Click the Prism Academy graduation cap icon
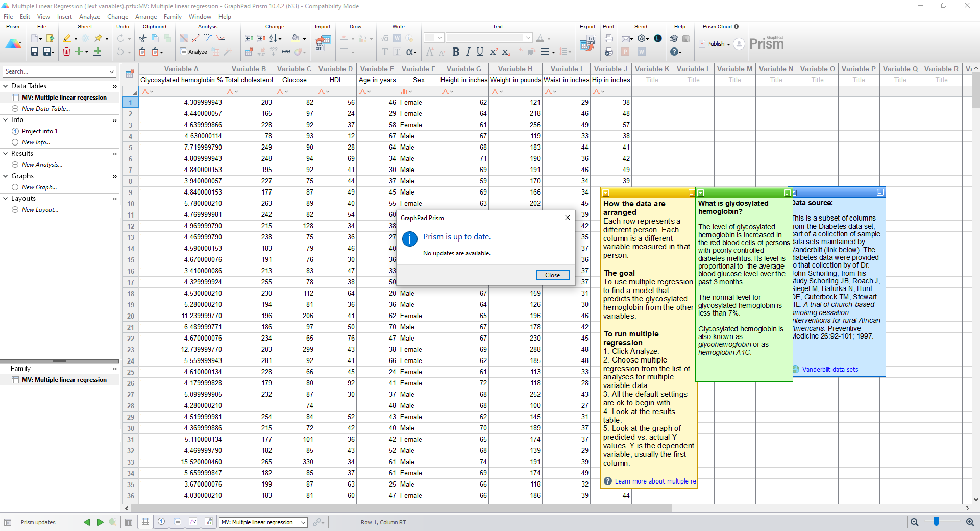The width and height of the screenshot is (980, 531). pyautogui.click(x=674, y=38)
